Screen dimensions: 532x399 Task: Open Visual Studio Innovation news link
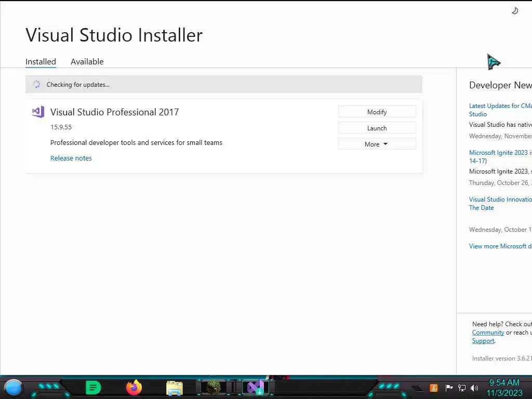500,204
